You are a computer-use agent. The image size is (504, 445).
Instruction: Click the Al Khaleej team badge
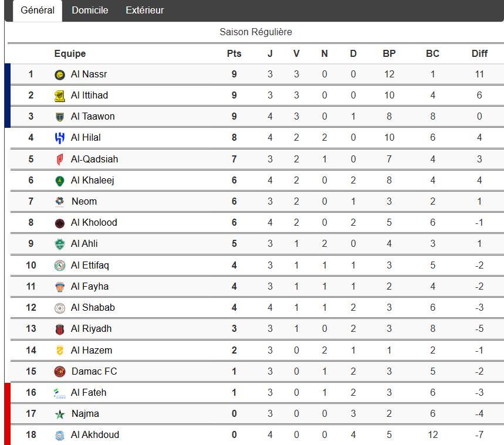[x=59, y=181]
